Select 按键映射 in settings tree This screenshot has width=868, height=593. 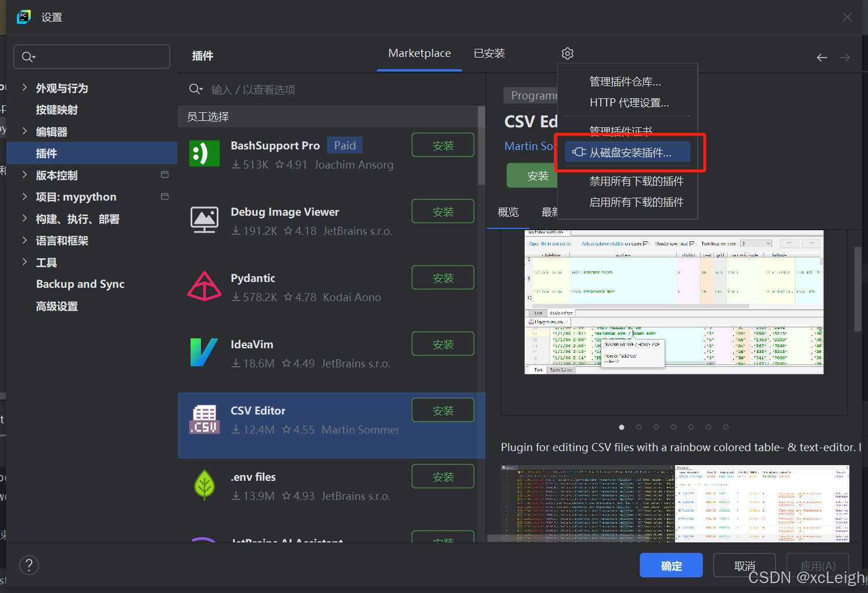tap(57, 110)
